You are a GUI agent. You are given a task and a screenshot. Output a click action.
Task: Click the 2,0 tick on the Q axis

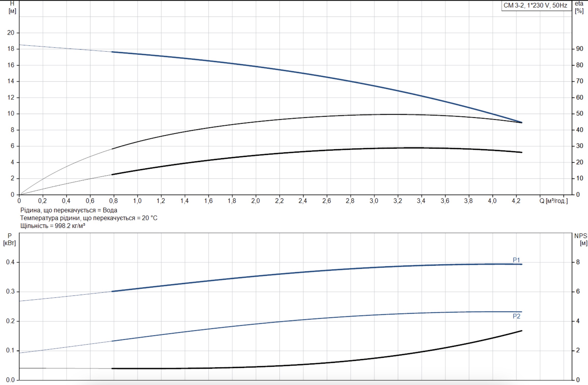coord(256,201)
